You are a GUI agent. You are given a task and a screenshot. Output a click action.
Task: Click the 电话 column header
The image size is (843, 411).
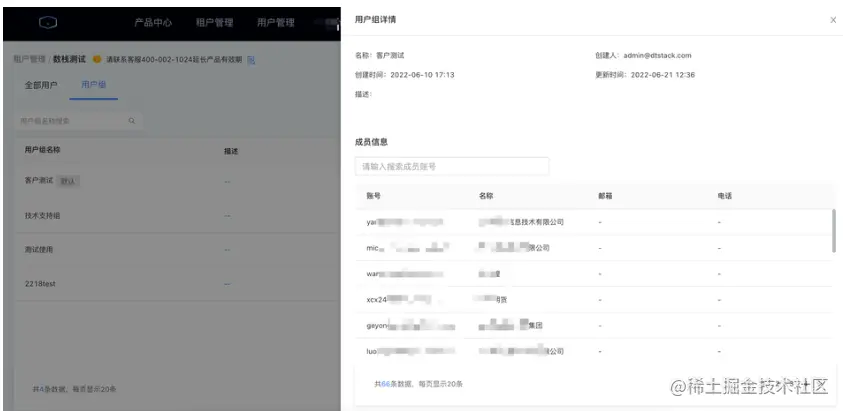click(725, 196)
